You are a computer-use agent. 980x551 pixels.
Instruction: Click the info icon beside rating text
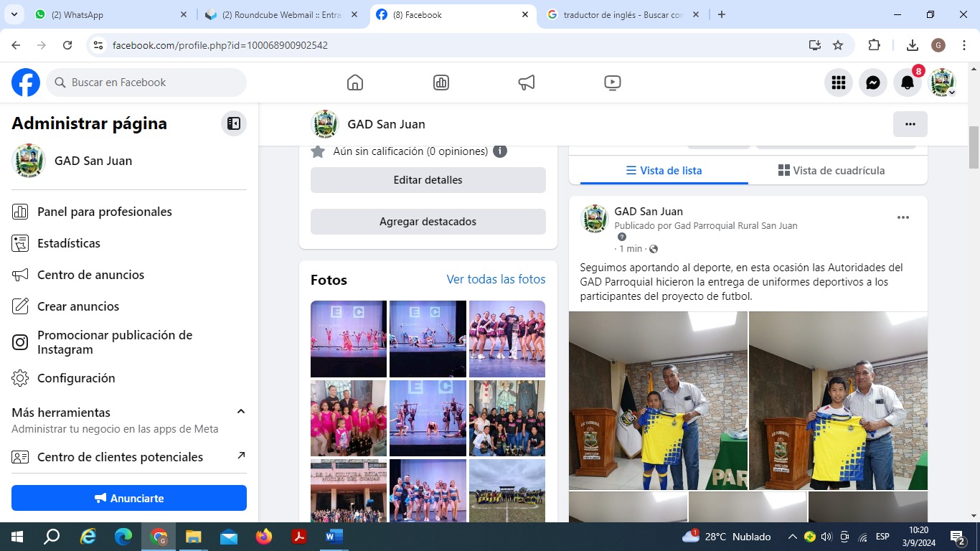click(x=500, y=151)
